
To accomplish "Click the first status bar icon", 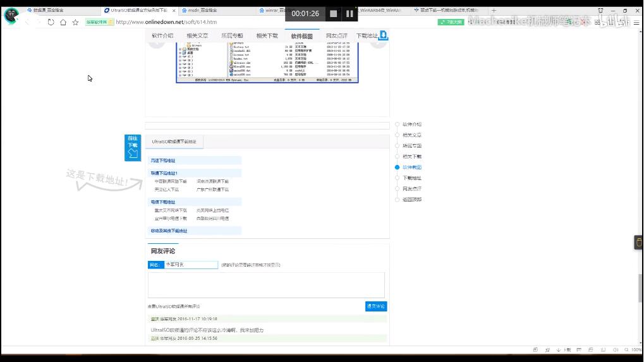I will coord(535,350).
